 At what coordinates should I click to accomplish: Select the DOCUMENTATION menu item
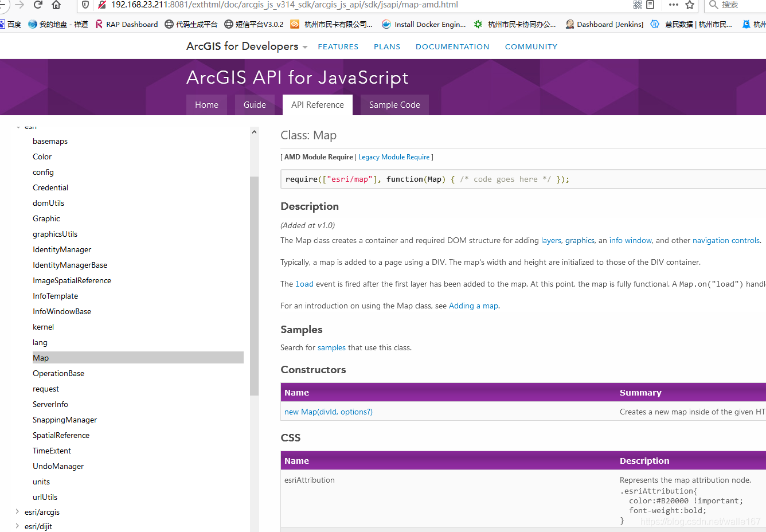[x=452, y=47]
